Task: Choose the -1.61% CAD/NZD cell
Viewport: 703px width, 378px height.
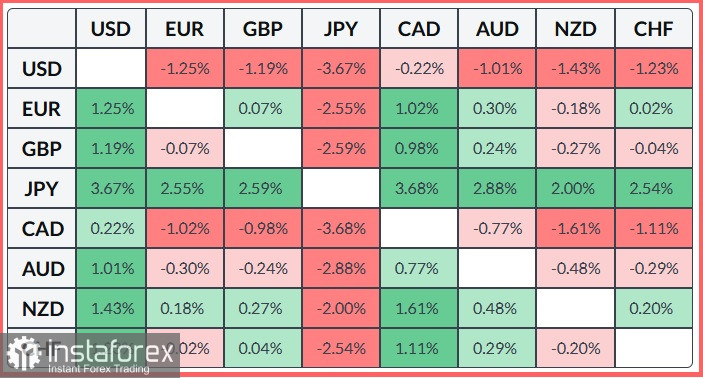Action: click(x=576, y=229)
